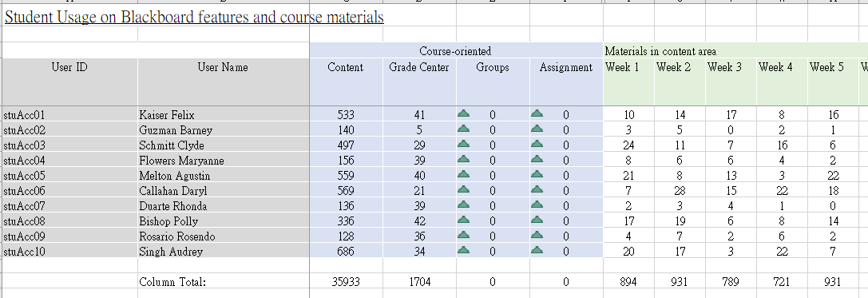Screen dimensions: 868x298
Task: Click the Week 3 column header
Action: [x=731, y=82]
